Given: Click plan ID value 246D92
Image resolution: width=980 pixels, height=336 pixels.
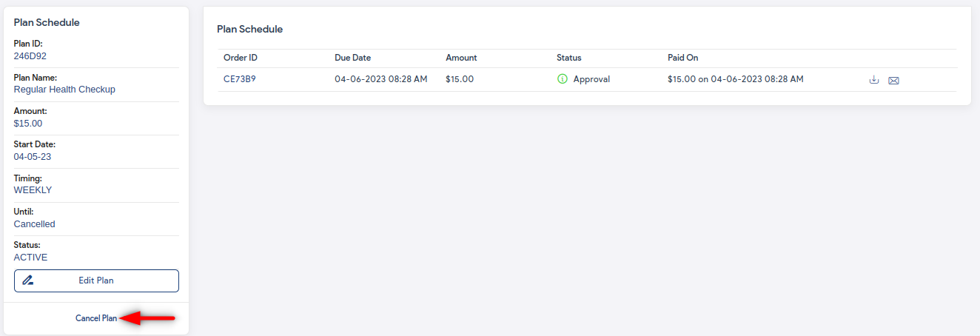Looking at the screenshot, I should (30, 56).
